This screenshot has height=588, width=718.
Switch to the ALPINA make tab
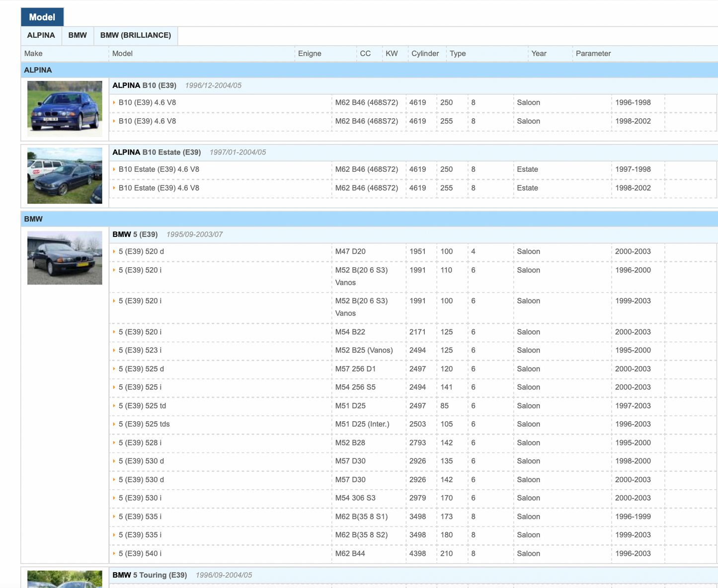41,35
